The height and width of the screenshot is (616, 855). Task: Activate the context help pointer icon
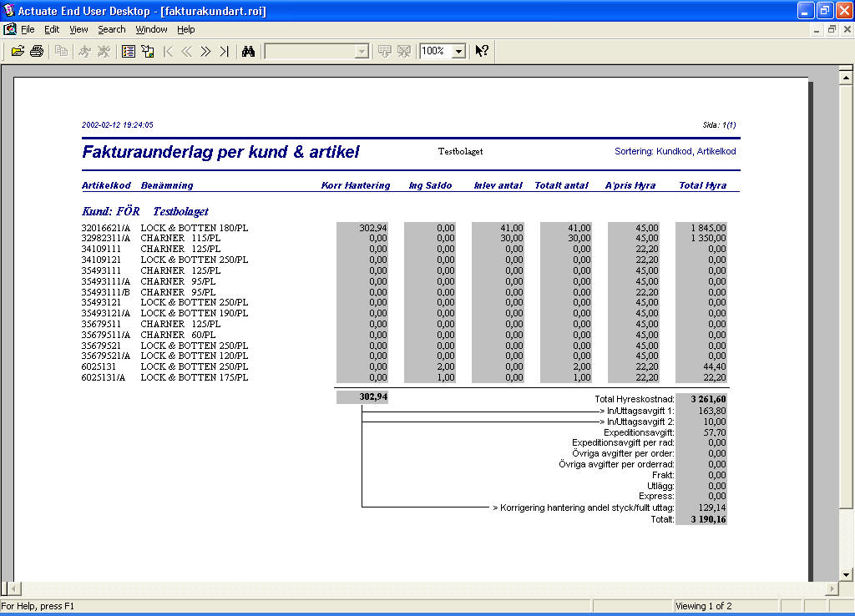point(482,51)
